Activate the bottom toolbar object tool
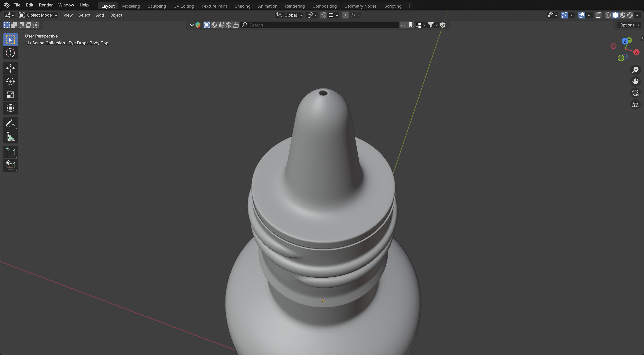This screenshot has height=355, width=644. coord(10,165)
